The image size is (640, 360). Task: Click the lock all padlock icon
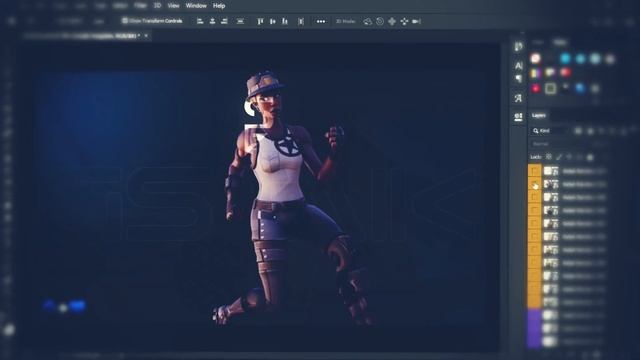tap(590, 157)
